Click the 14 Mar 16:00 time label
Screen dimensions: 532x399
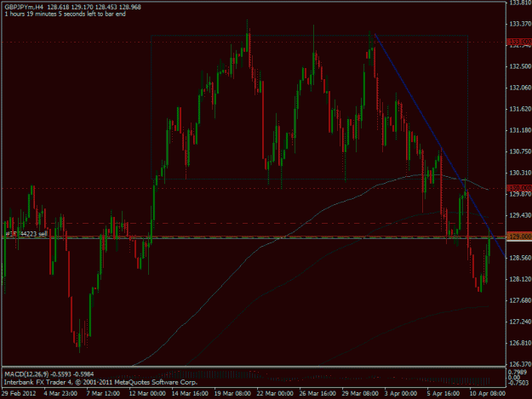point(190,394)
